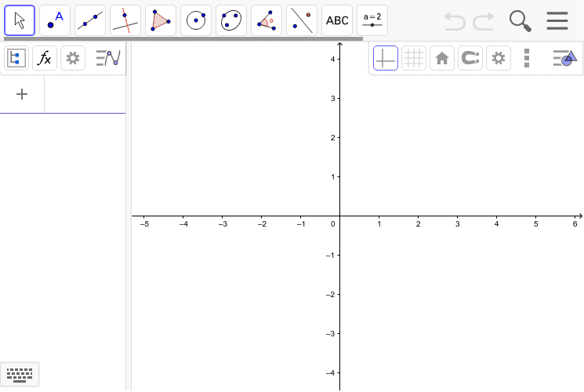584x392 pixels.
Task: Open the point capturing magnet option
Action: click(470, 58)
